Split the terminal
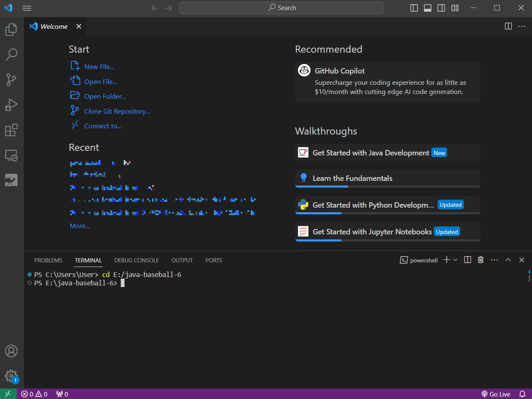 (468, 260)
